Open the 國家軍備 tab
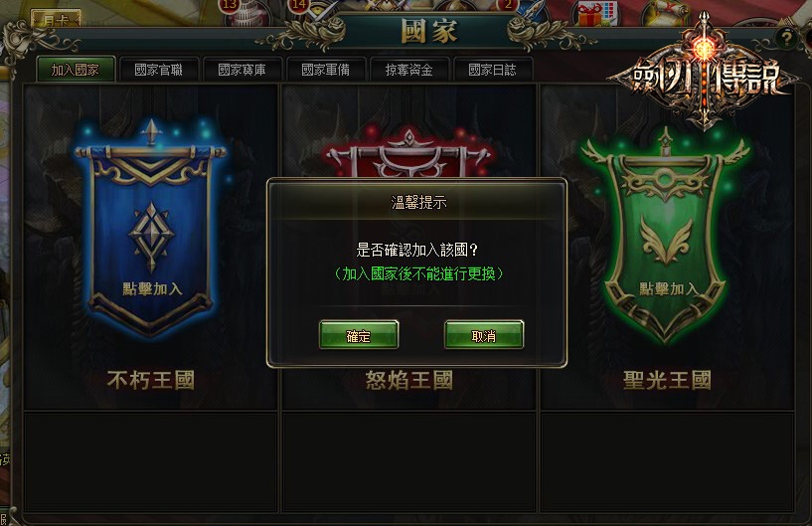This screenshot has height=526, width=812. (326, 70)
